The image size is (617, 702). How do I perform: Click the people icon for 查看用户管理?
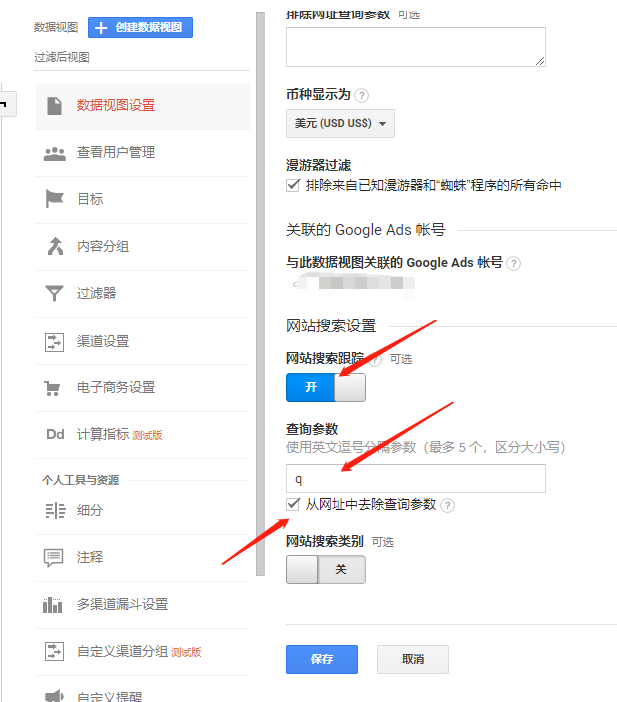point(55,154)
